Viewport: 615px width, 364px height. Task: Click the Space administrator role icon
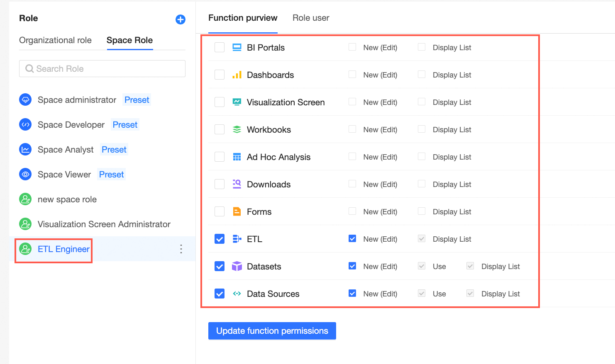pos(25,100)
